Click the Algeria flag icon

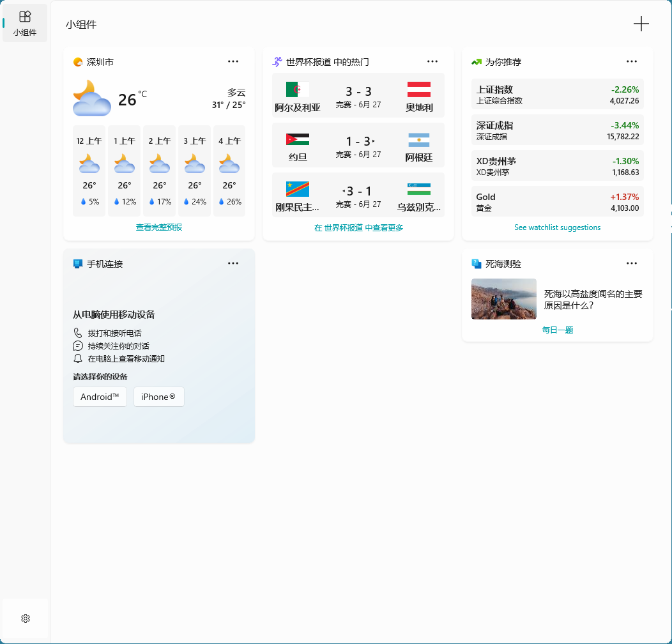(298, 89)
